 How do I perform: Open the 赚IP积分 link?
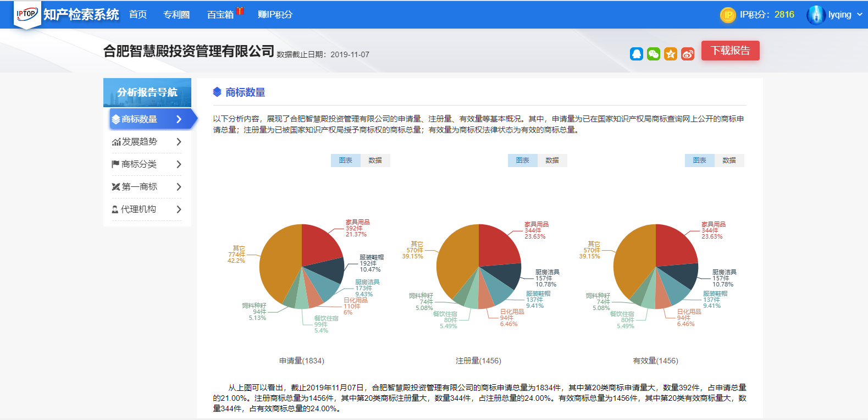coord(275,15)
